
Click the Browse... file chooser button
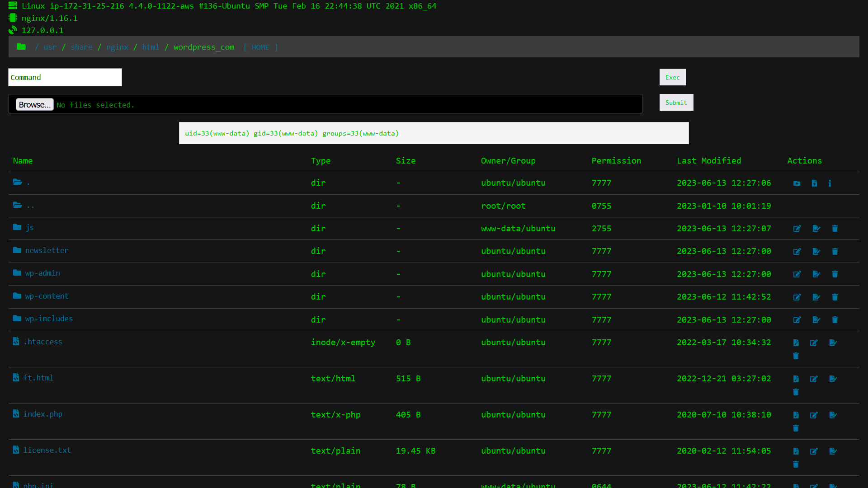point(35,104)
